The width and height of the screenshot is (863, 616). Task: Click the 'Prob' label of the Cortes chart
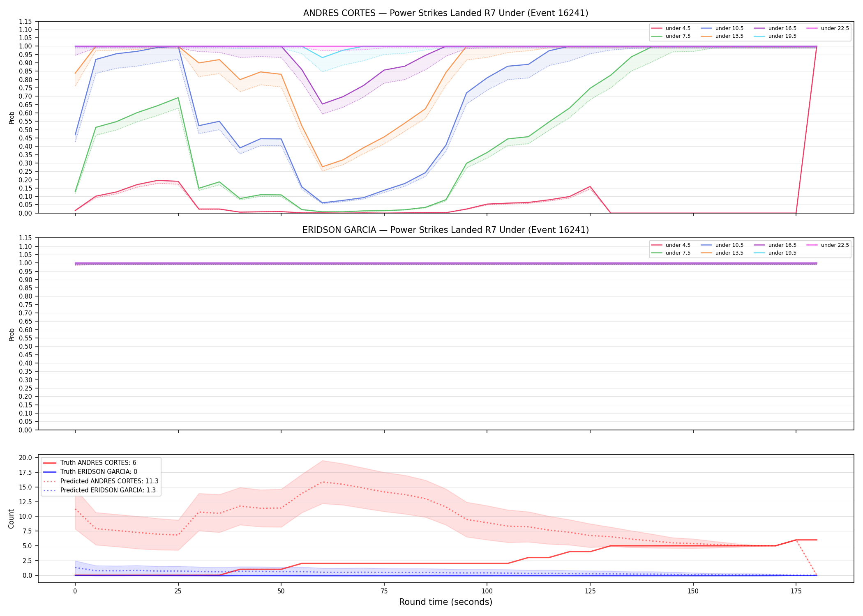12,117
